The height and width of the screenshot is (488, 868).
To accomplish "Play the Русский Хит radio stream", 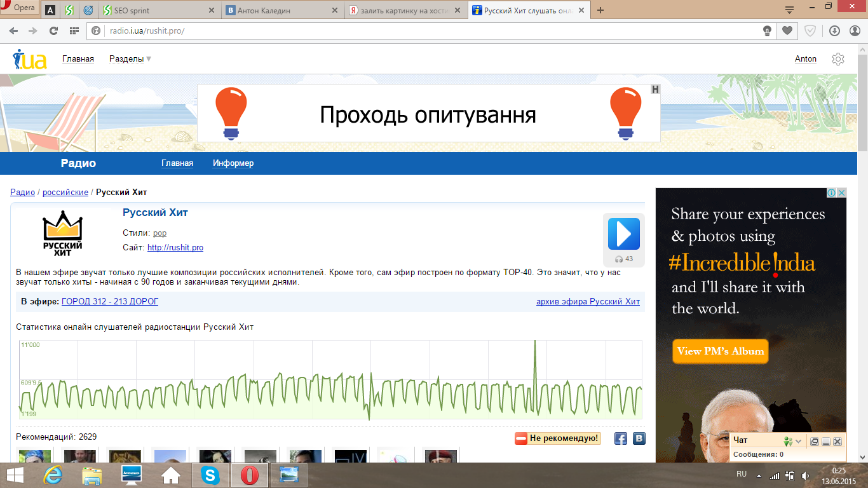I will [623, 234].
